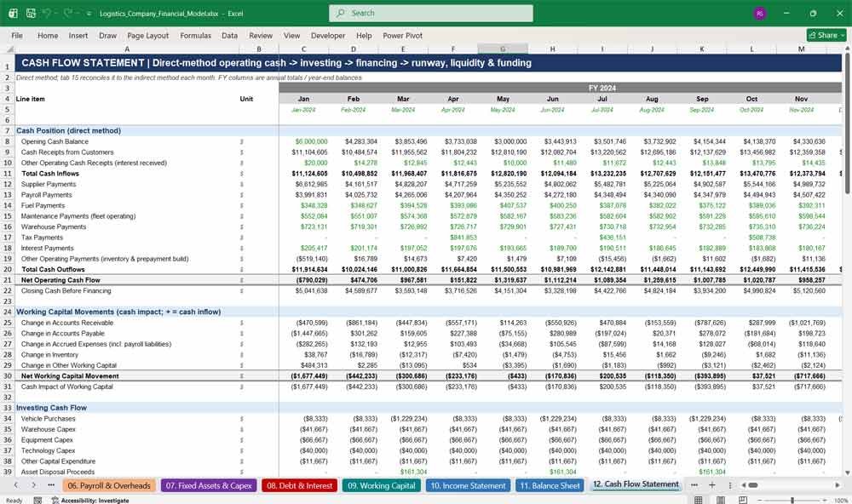Switch to 11. Balance Sheet tab
This screenshot has width=852, height=504.
pyautogui.click(x=550, y=485)
